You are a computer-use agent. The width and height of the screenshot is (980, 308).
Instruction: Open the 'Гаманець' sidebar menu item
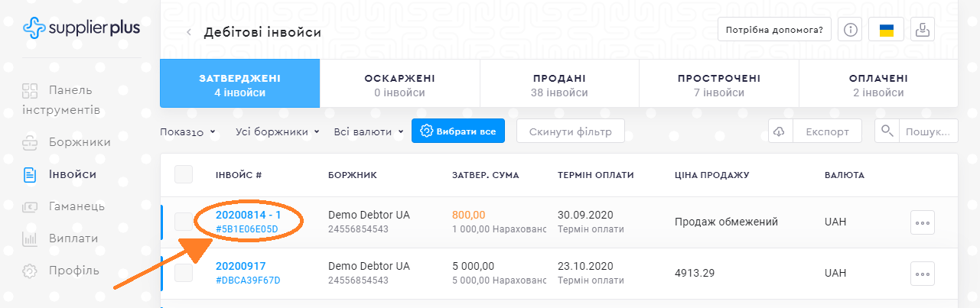tap(76, 206)
